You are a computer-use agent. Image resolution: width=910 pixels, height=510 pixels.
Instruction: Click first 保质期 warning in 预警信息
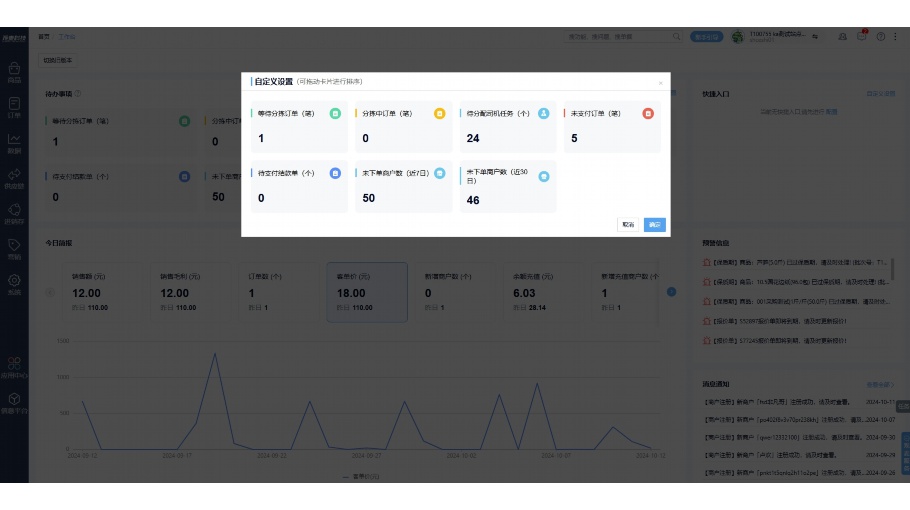point(795,262)
